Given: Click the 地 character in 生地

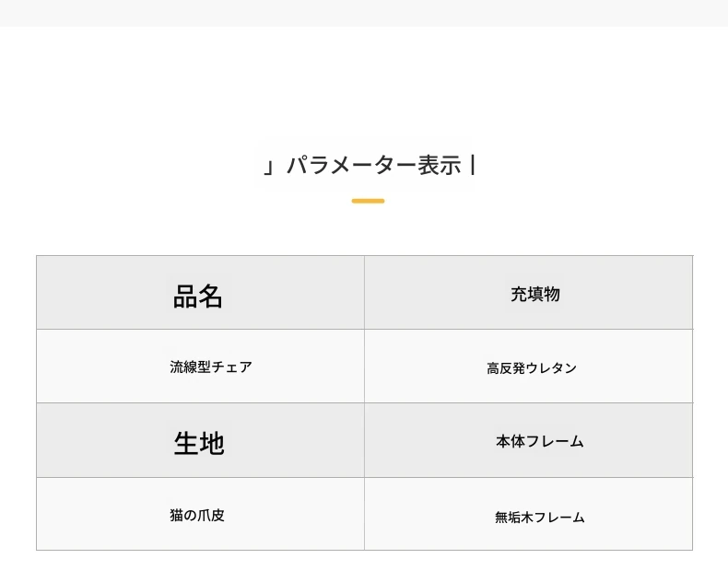Looking at the screenshot, I should tap(212, 443).
